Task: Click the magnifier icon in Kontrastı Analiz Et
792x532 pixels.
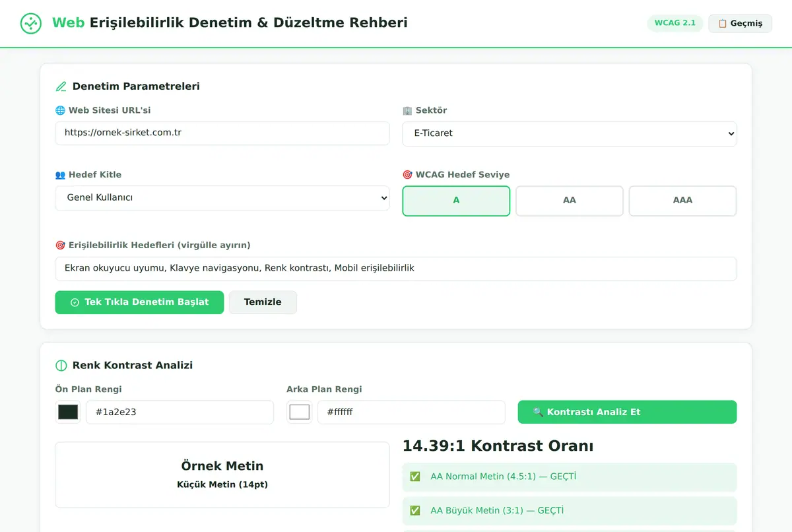Action: pyautogui.click(x=538, y=412)
